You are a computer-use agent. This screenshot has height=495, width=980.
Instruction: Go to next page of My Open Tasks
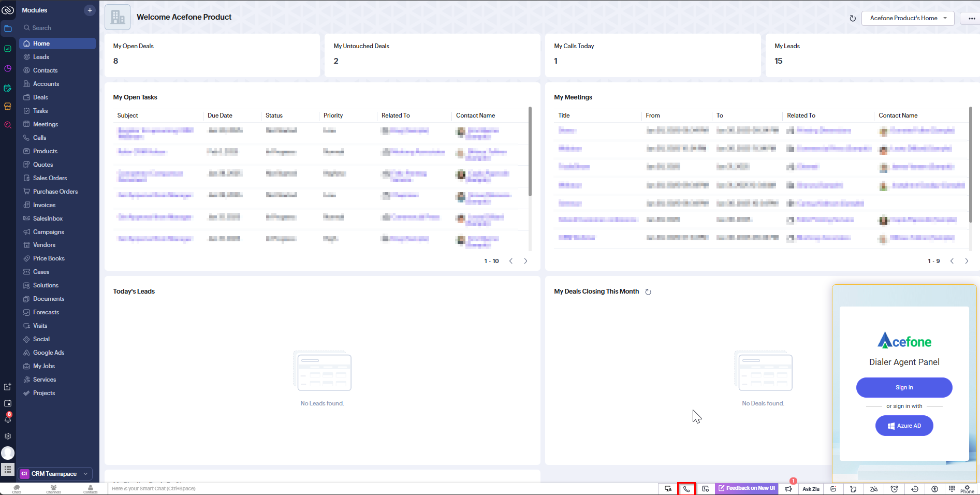click(525, 261)
